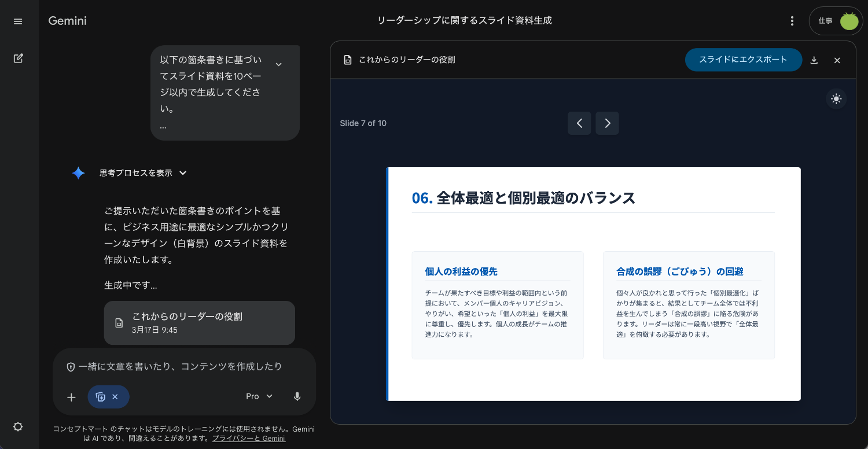This screenshot has width=868, height=449.
Task: Click the microphone voice input icon
Action: click(297, 396)
